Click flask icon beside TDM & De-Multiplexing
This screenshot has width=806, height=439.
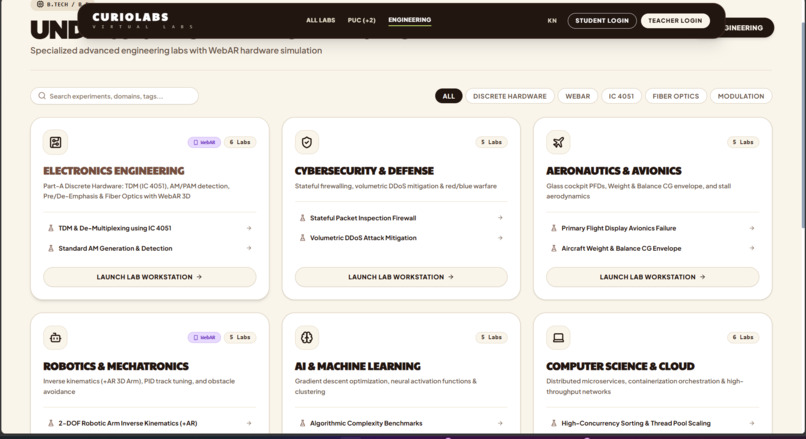click(x=51, y=228)
